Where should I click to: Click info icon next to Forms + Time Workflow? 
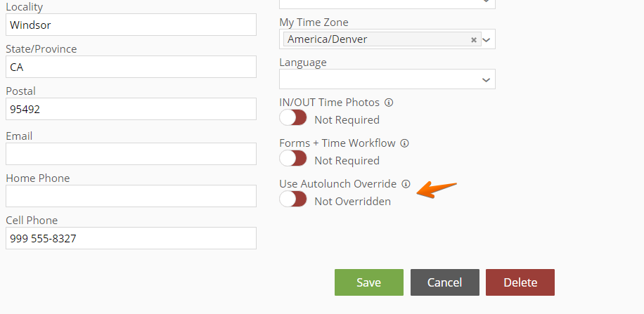click(x=404, y=143)
